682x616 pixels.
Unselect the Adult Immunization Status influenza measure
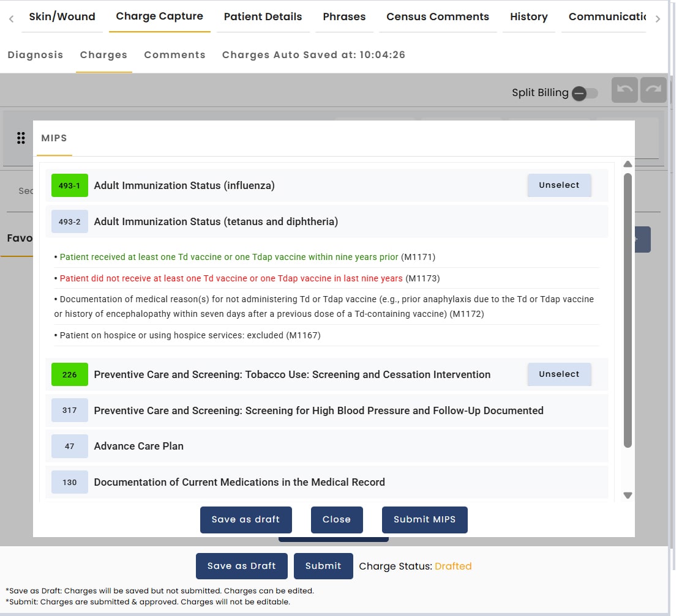(559, 185)
